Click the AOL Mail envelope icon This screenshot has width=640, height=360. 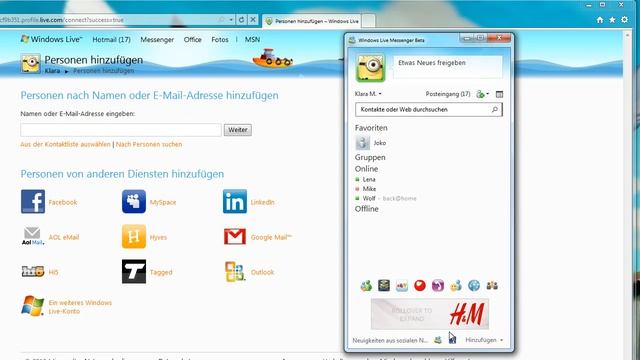(32, 236)
